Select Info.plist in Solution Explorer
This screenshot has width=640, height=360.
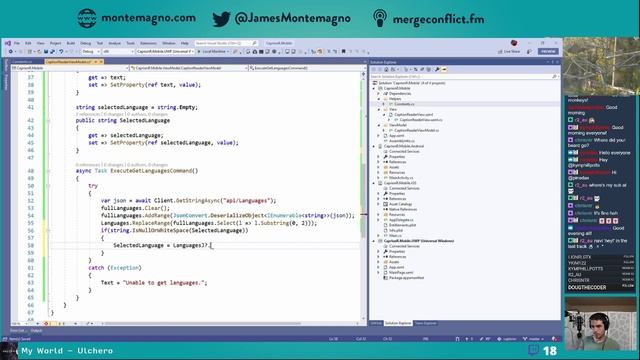[396, 230]
